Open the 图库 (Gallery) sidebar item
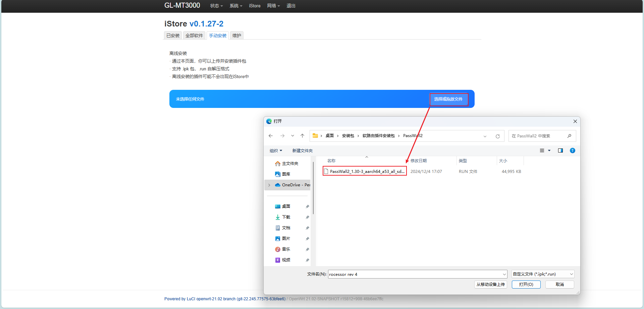This screenshot has height=309, width=644. [286, 174]
